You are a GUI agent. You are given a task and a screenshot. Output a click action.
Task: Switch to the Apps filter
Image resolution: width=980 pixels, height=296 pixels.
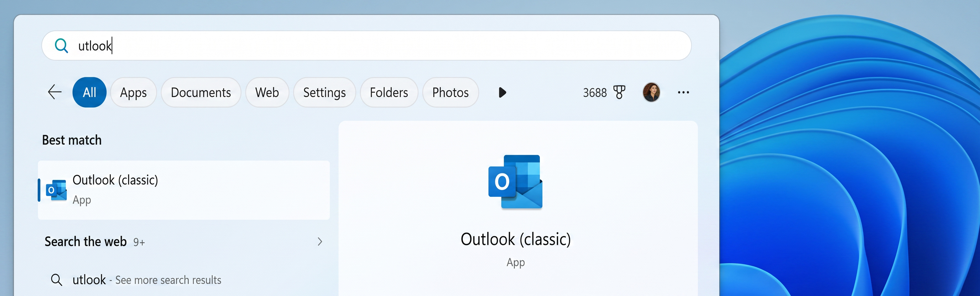pyautogui.click(x=133, y=92)
